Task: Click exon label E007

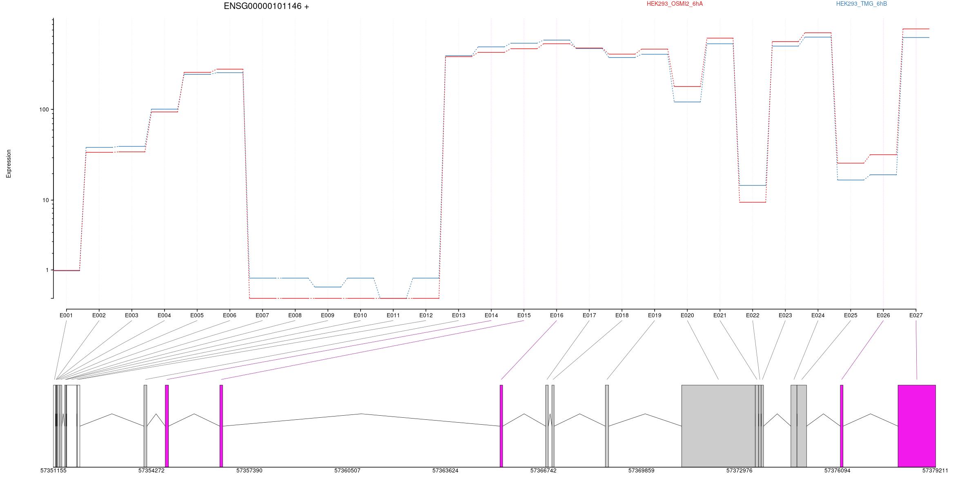Action: coord(262,315)
